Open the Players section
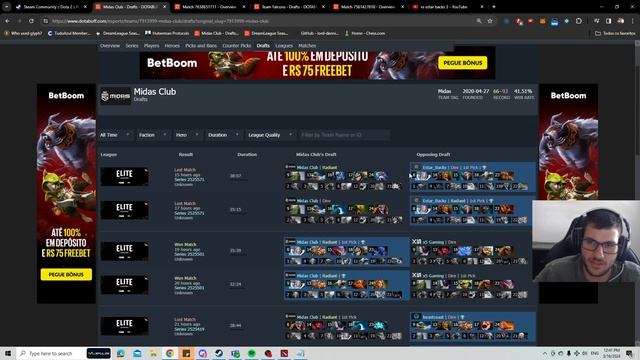Image resolution: width=640 pixels, height=360 pixels. 151,46
